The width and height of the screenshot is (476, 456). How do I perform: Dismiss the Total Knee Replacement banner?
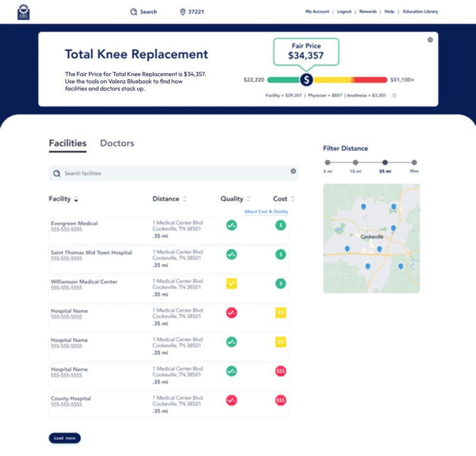tap(430, 39)
